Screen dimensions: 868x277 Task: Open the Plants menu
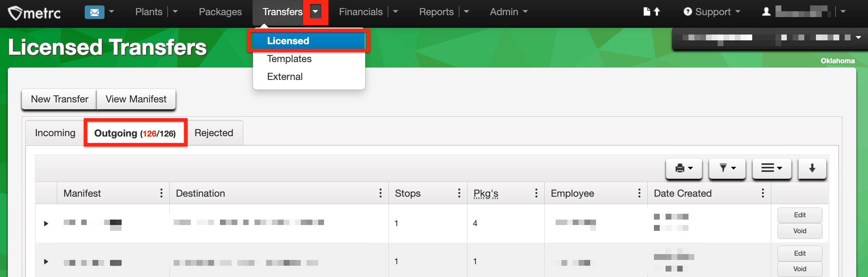point(149,12)
